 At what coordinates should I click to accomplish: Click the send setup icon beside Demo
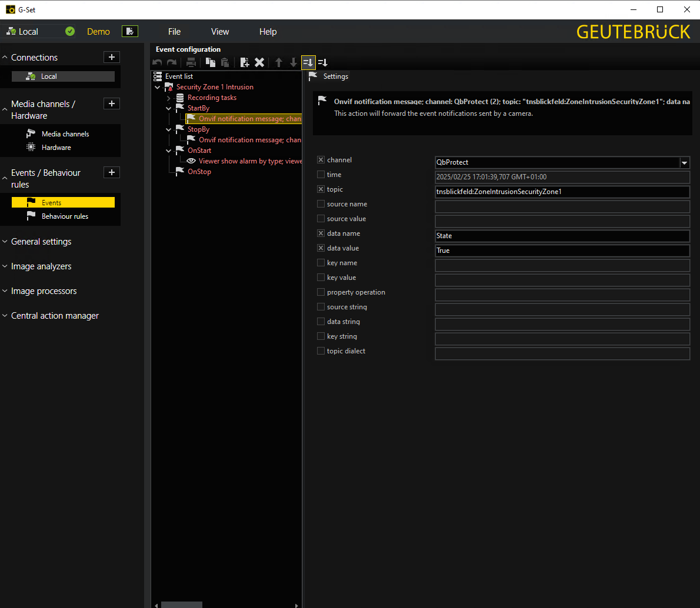point(130,31)
